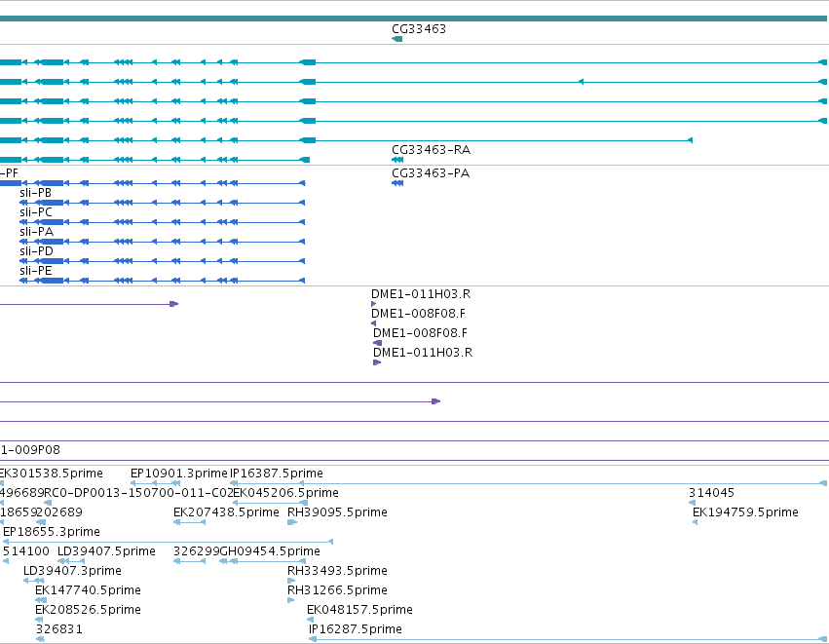Viewport: 829px width, 644px height.
Task: Click the LD39407.3prime EST label
Action: coord(72,571)
